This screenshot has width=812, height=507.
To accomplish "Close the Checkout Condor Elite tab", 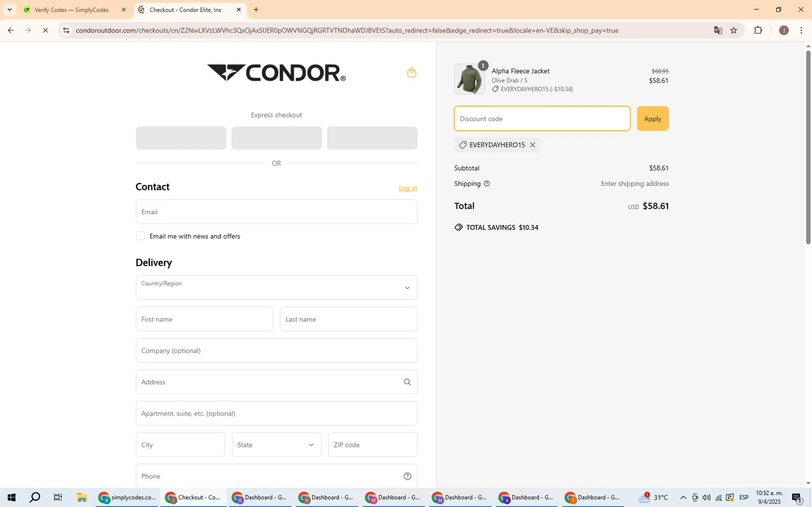I will (x=239, y=10).
